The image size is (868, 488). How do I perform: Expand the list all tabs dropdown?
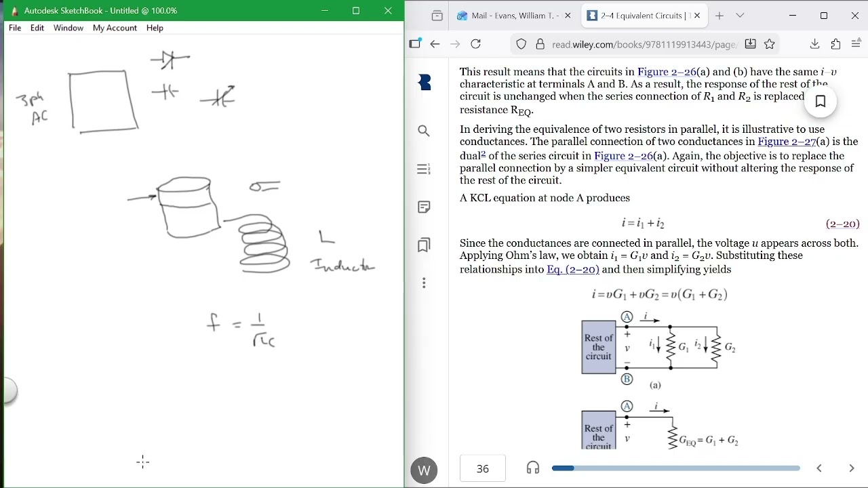pyautogui.click(x=740, y=16)
